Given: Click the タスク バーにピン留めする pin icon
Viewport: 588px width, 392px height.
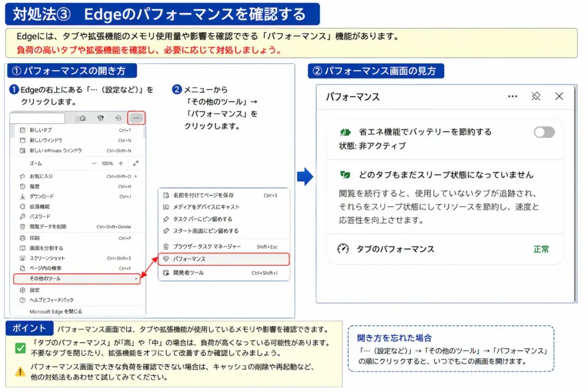Looking at the screenshot, I should tap(166, 219).
